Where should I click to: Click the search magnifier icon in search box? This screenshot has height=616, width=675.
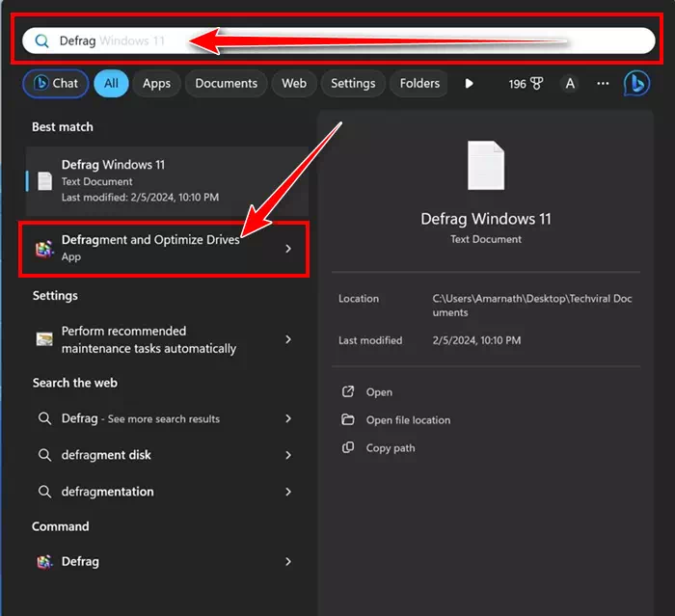41,40
